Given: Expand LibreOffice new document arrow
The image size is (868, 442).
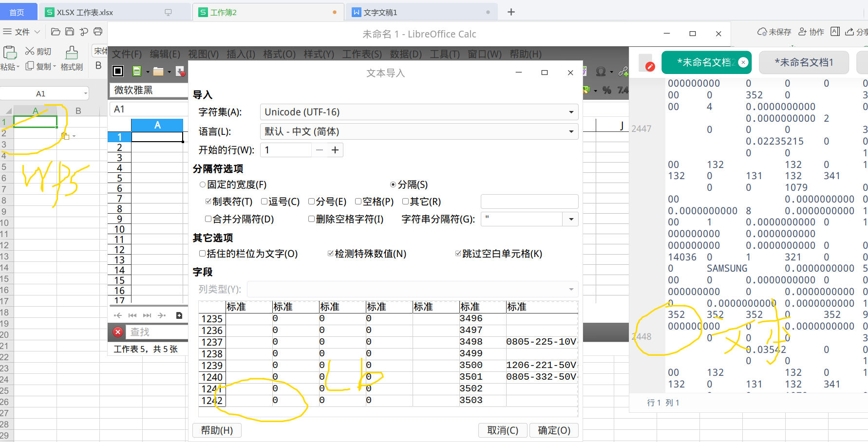Looking at the screenshot, I should 148,72.
